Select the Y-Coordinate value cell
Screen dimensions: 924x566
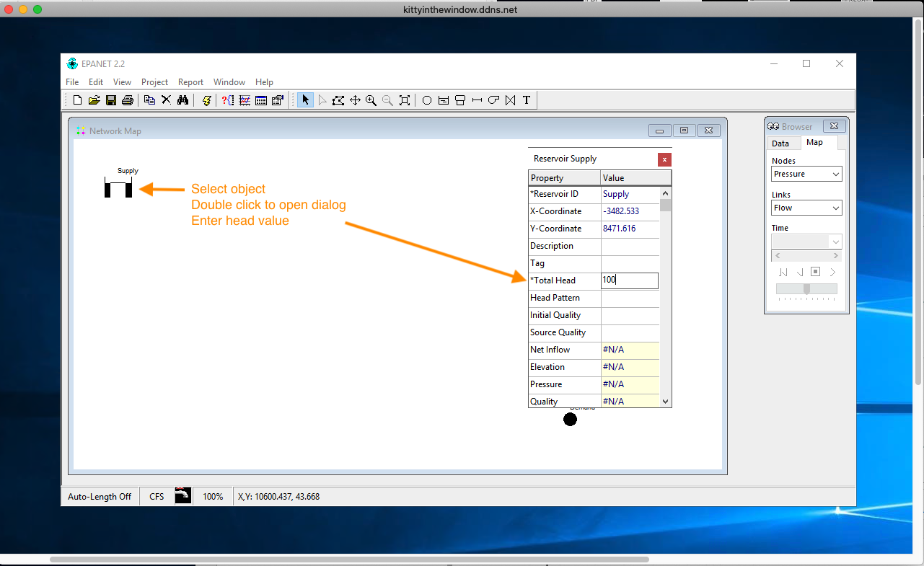[x=630, y=229]
